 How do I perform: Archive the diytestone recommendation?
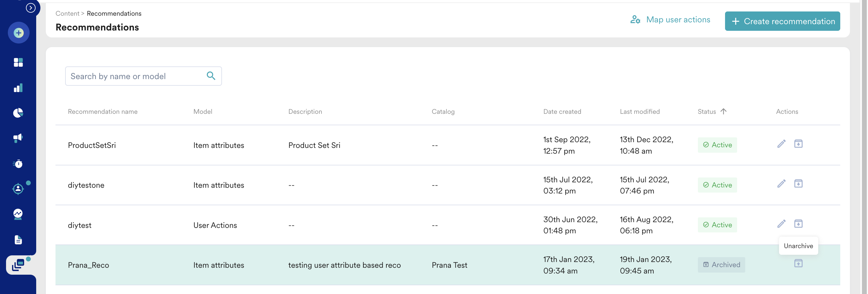coord(798,184)
